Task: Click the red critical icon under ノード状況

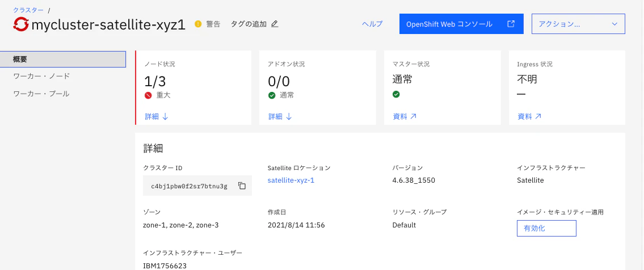Action: tap(148, 95)
